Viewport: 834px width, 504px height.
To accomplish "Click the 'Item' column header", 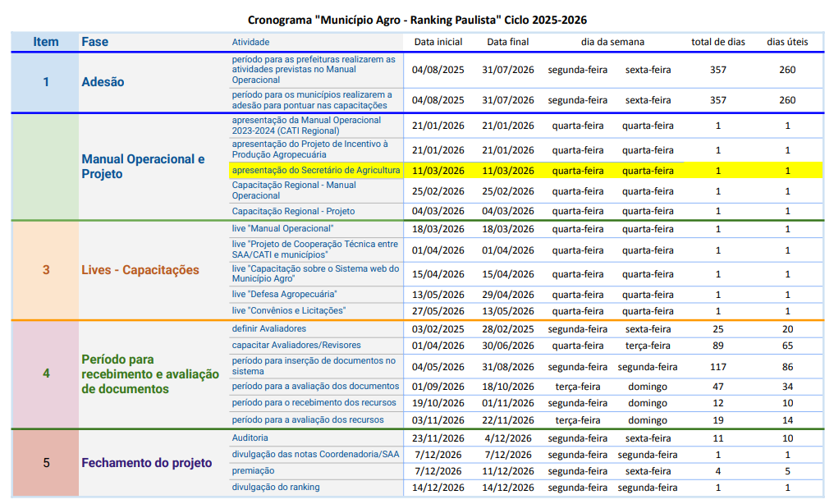I will coord(46,42).
